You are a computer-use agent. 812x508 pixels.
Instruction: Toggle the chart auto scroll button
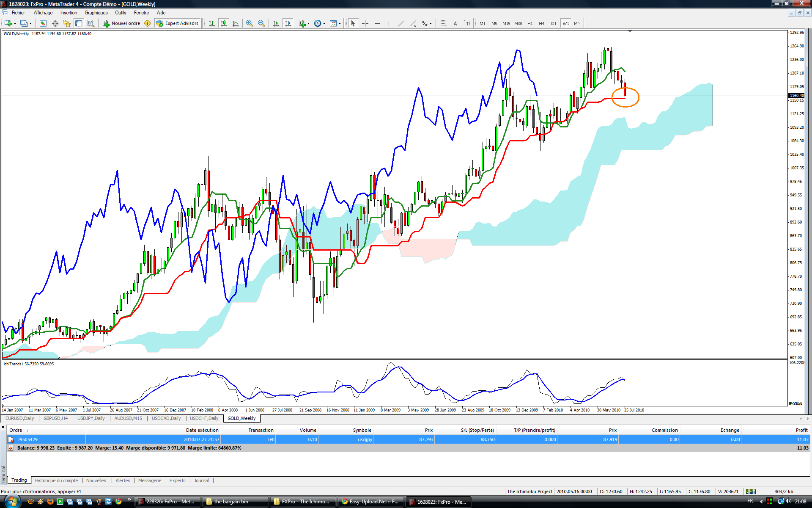pyautogui.click(x=276, y=23)
